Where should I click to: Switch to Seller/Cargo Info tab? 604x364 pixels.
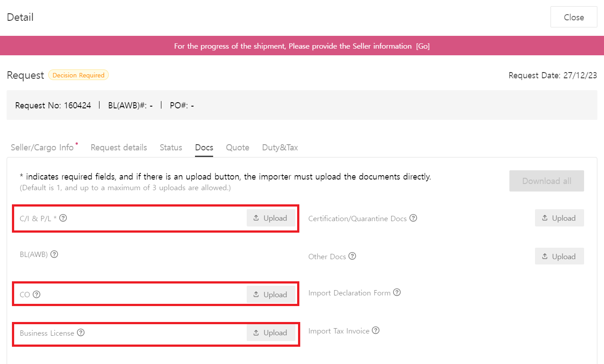click(42, 148)
